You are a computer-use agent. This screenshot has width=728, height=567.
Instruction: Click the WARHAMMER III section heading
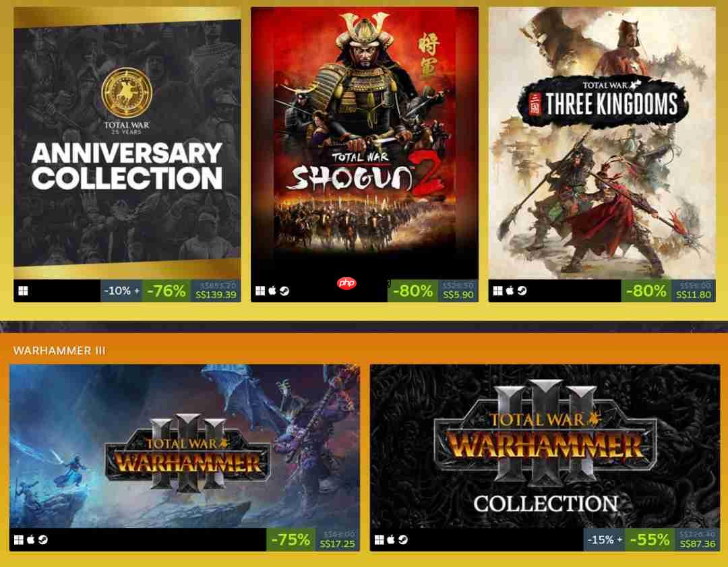pyautogui.click(x=59, y=351)
